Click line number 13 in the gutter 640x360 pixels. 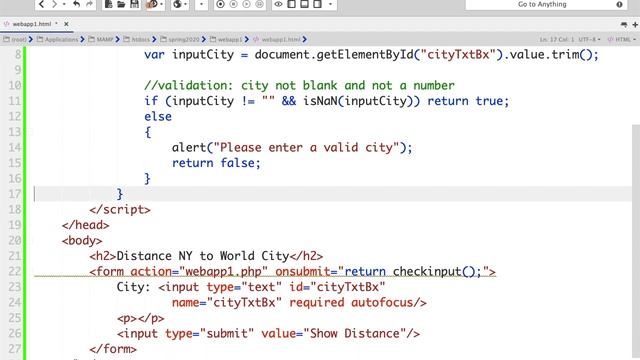pyautogui.click(x=15, y=132)
